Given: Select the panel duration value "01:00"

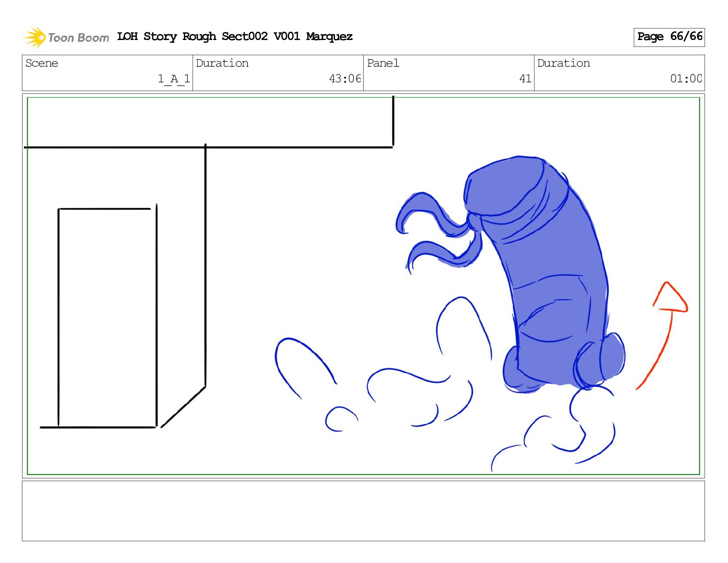Looking at the screenshot, I should pos(686,79).
